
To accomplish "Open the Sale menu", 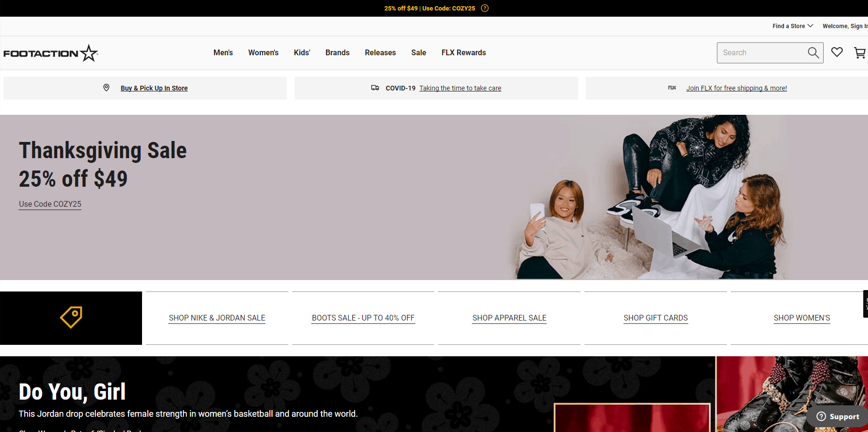I will 419,53.
